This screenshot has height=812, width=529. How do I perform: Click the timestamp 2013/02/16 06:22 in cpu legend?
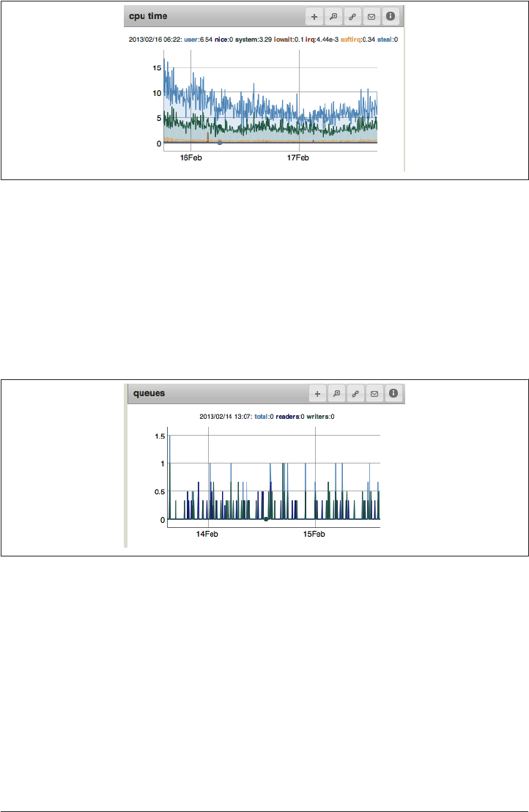155,40
